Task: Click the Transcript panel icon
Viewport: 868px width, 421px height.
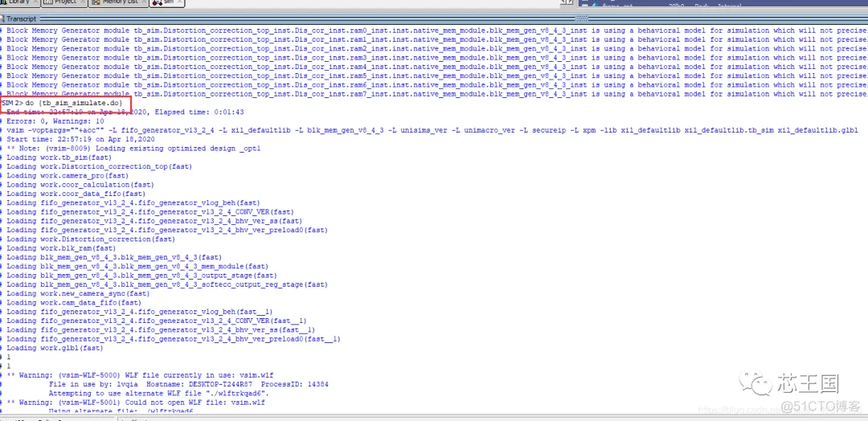Action: [x=3, y=18]
